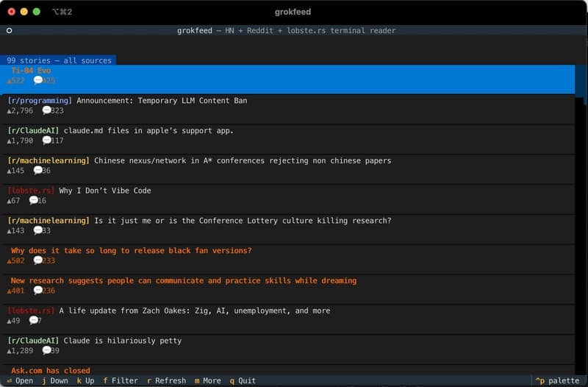
Task: Click upvote arrow showing 1,790 points
Action: click(9, 141)
